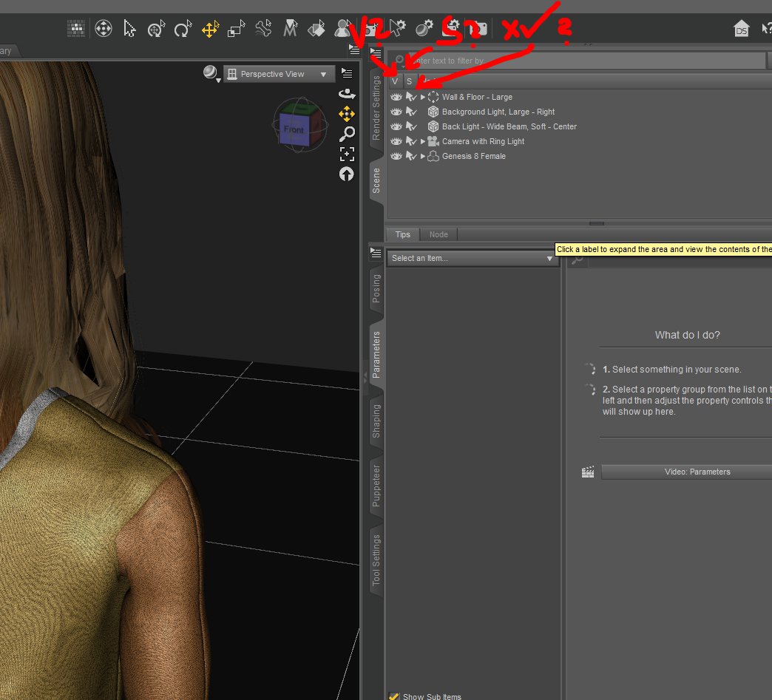Expand the Wall & Floor - Large node
Screen dimensions: 772x700
pyautogui.click(x=422, y=97)
